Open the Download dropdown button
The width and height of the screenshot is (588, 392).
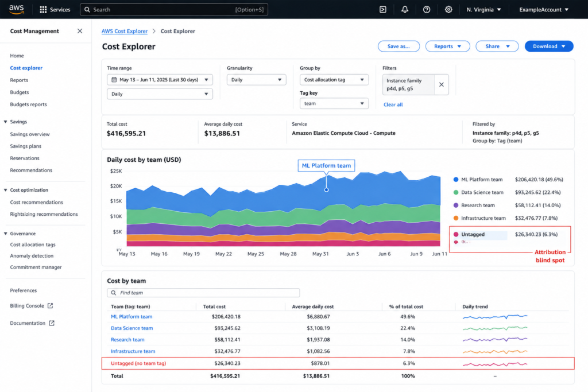click(549, 46)
